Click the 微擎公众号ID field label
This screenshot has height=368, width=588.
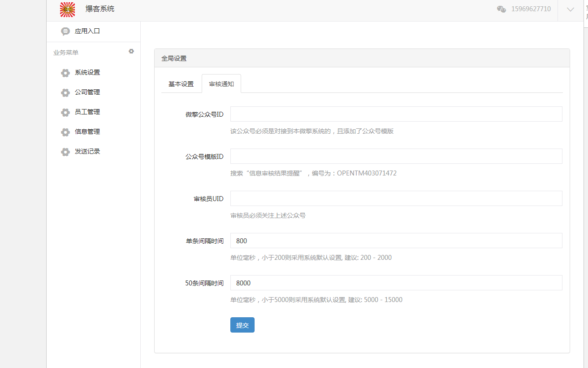click(x=204, y=114)
